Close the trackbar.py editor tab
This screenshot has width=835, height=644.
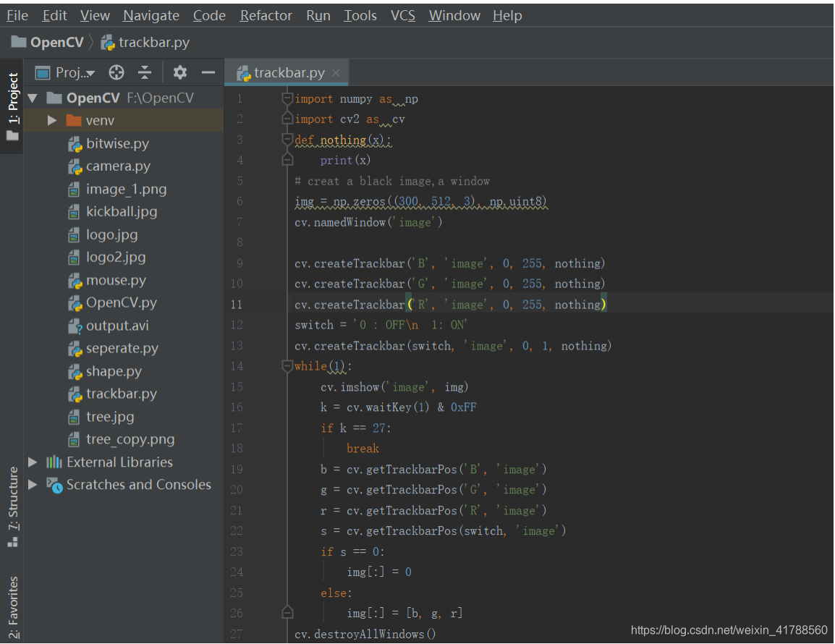[x=336, y=72]
